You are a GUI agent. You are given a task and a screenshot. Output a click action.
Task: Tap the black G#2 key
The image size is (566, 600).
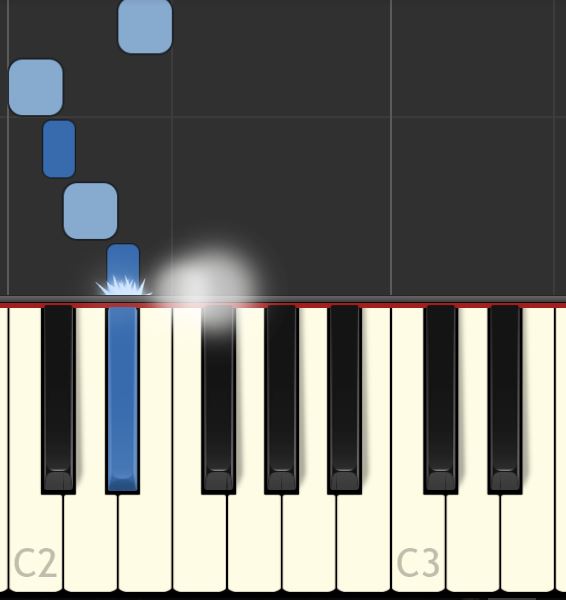click(x=281, y=398)
